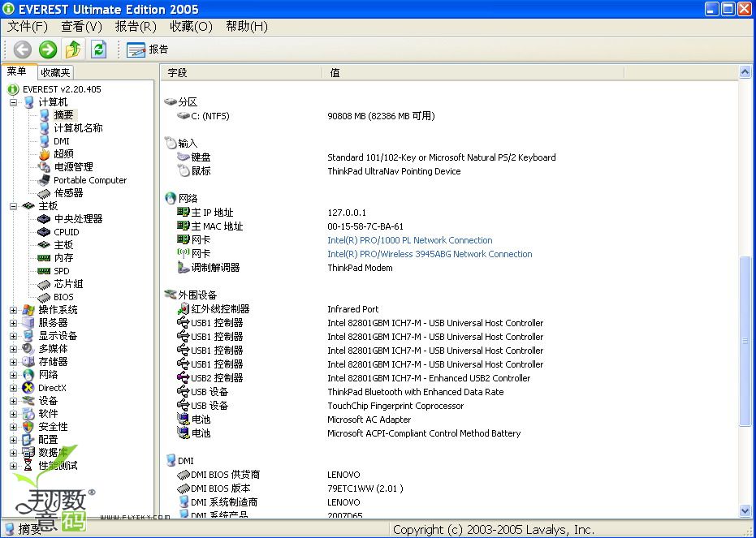Open the 文件(F) menu

(28, 26)
